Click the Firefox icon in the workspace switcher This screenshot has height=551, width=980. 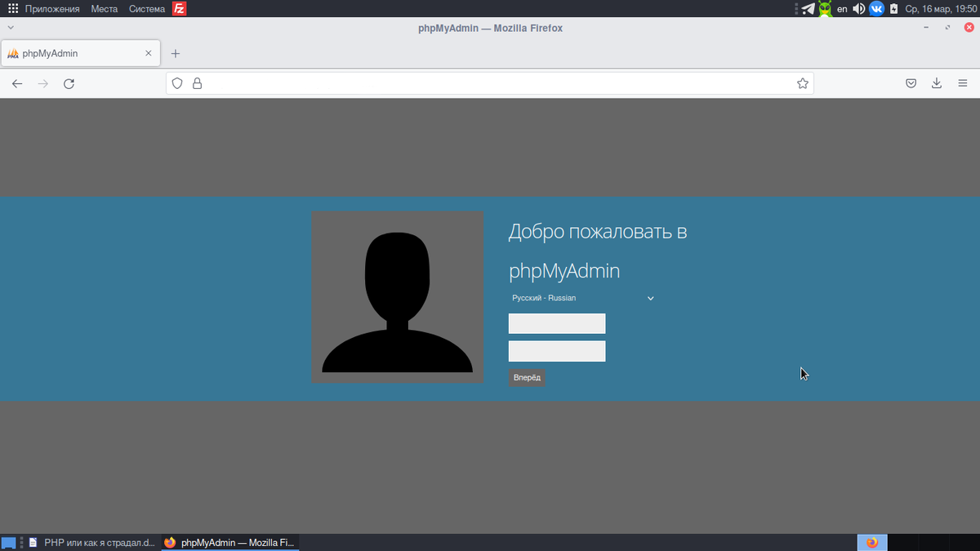[871, 542]
